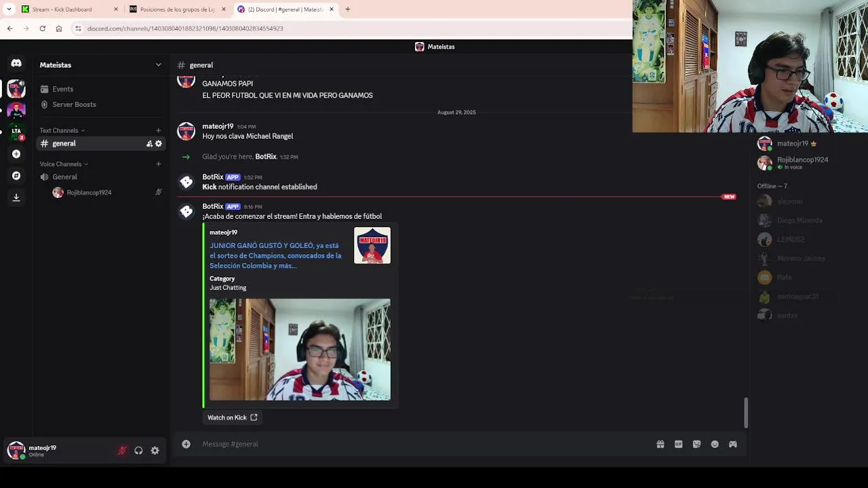Click invite icon on general channel
The height and width of the screenshot is (488, 868).
coord(149,144)
